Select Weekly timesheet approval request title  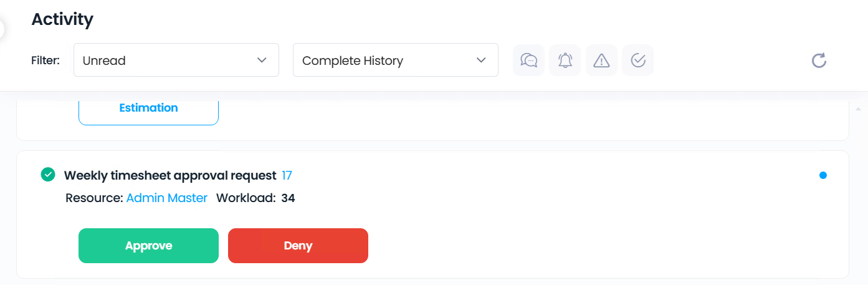coord(170,176)
